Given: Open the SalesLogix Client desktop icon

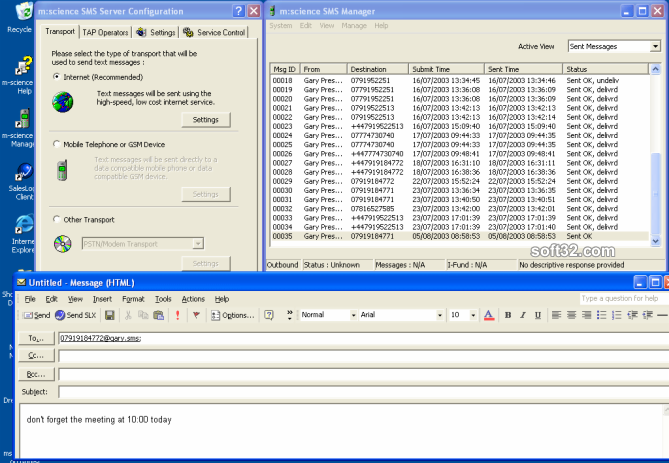Looking at the screenshot, I should (20, 181).
